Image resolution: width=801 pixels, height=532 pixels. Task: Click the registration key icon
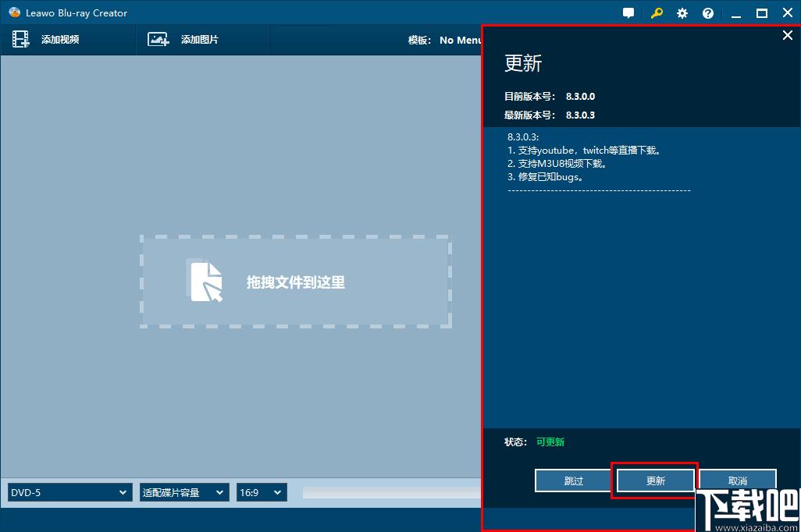[x=657, y=13]
